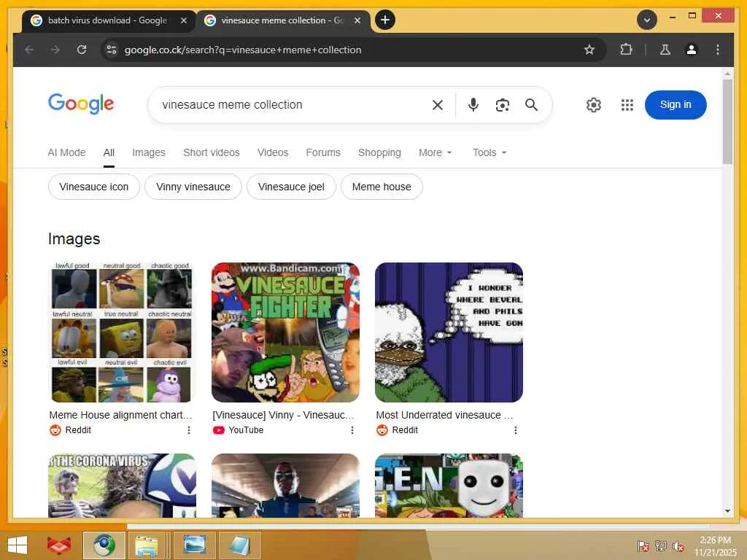
Task: Open a new tab with plus button
Action: (385, 20)
